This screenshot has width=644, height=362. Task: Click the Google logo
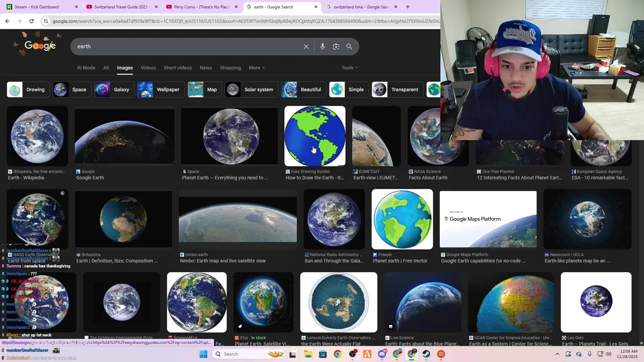[40, 46]
